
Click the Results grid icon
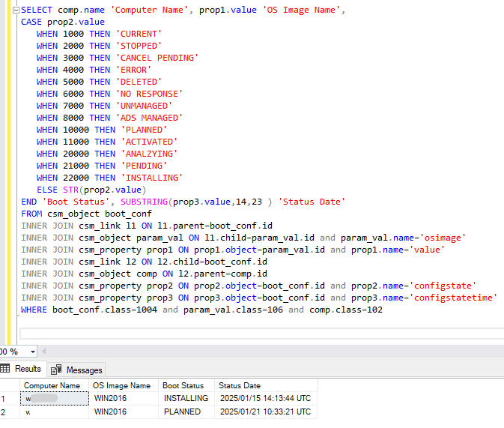pyautogui.click(x=7, y=369)
